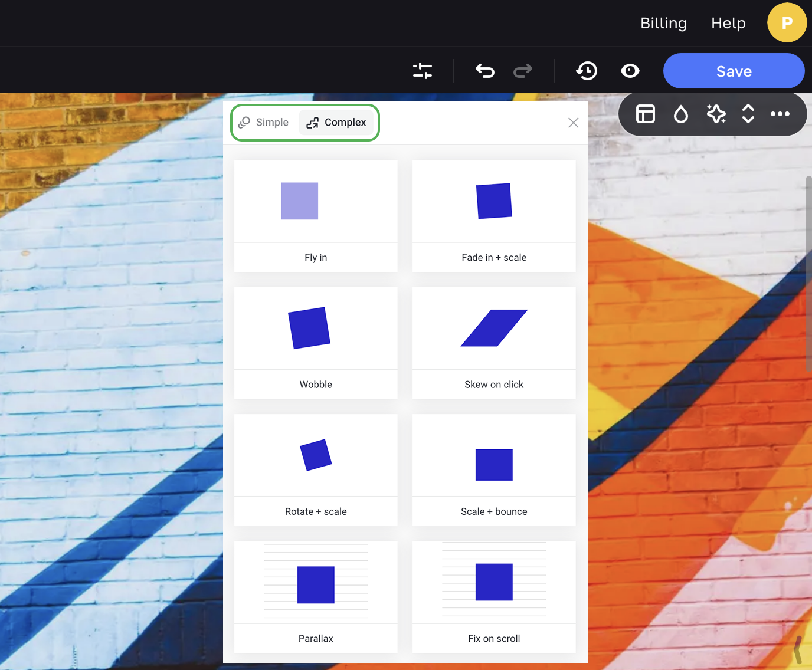Click the undo arrow icon
Screen dimensions: 812x670
(x=484, y=71)
